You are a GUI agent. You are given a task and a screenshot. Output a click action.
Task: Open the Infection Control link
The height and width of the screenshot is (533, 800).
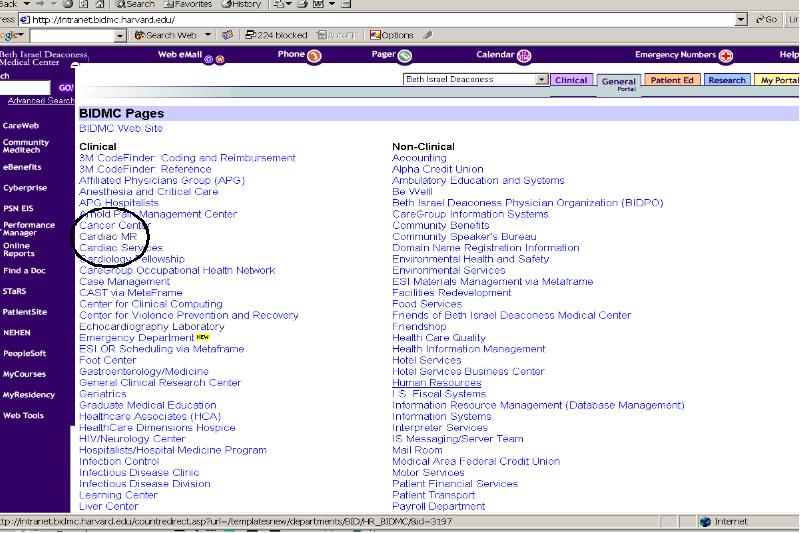pyautogui.click(x=119, y=461)
